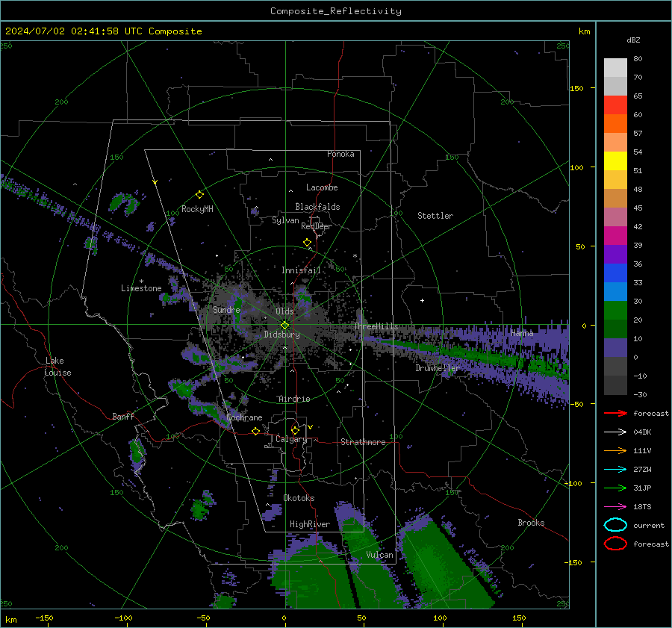Click the Cochrane town label

coord(244,417)
